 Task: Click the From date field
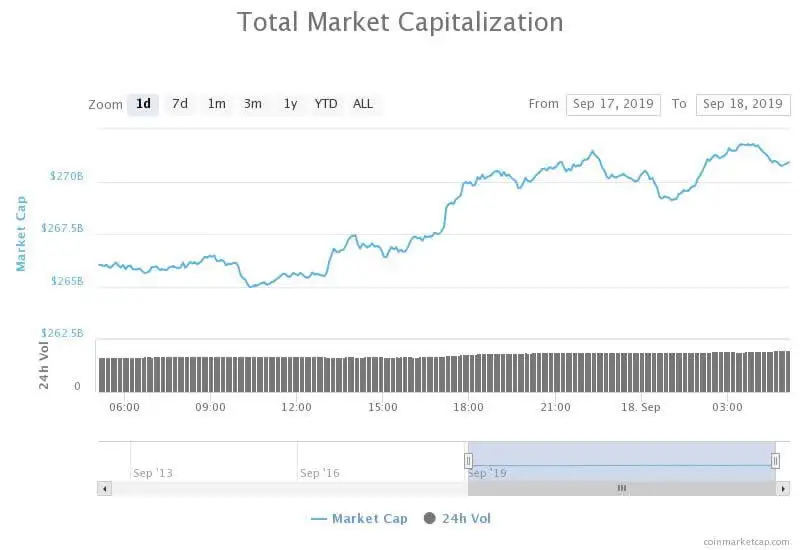pos(613,104)
